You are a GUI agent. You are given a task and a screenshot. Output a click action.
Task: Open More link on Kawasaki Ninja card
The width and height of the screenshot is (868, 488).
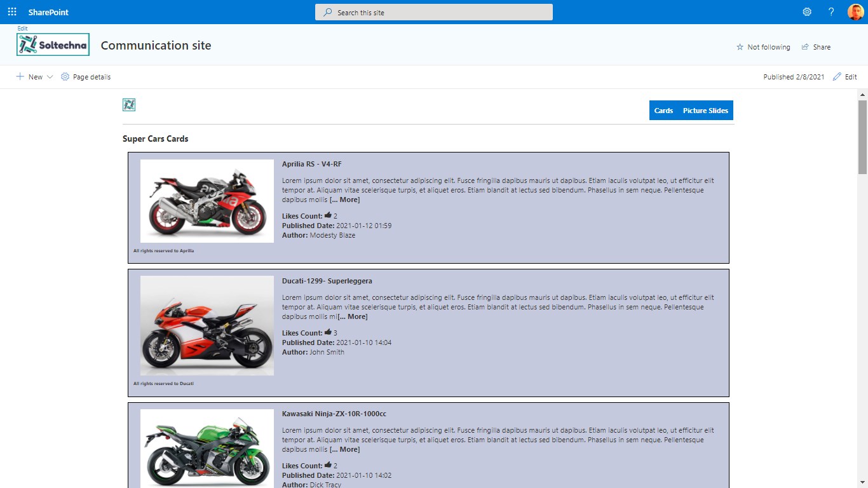click(x=344, y=449)
